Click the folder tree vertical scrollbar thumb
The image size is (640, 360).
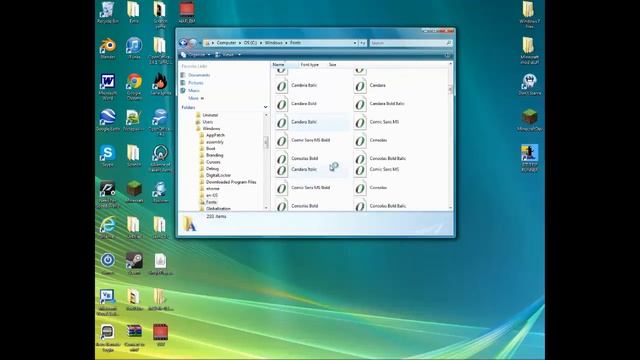pos(266,142)
